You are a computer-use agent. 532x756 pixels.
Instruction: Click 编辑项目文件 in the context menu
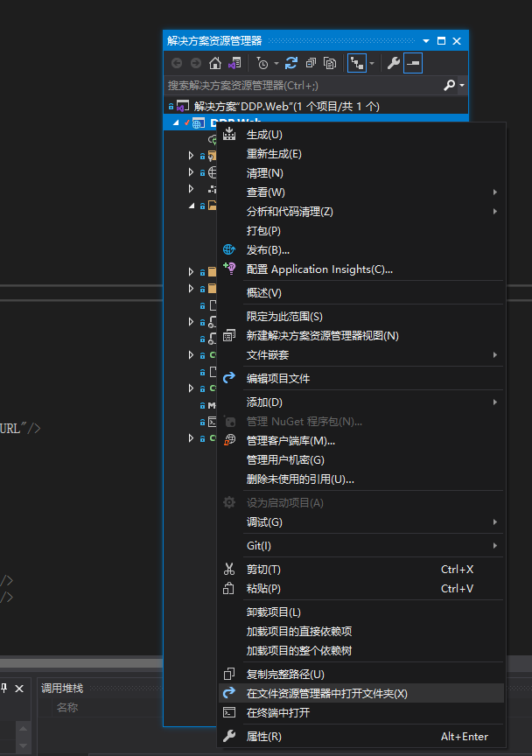[x=277, y=379]
